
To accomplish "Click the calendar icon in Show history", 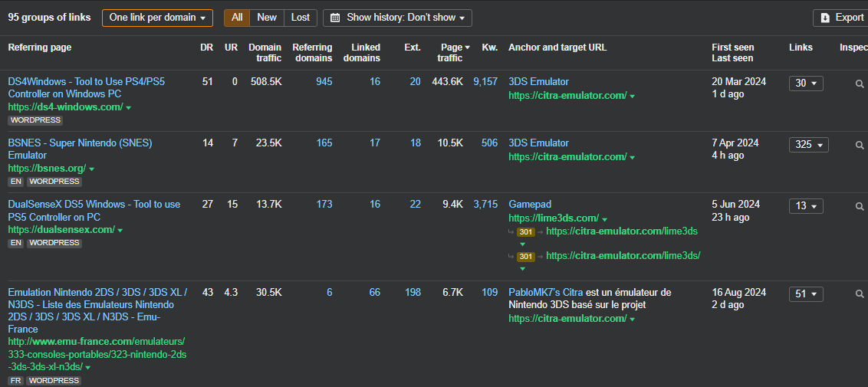I will click(x=335, y=18).
